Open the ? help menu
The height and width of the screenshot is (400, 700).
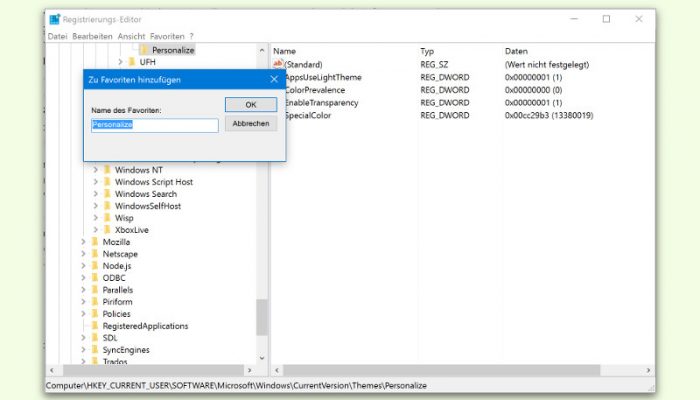192,36
